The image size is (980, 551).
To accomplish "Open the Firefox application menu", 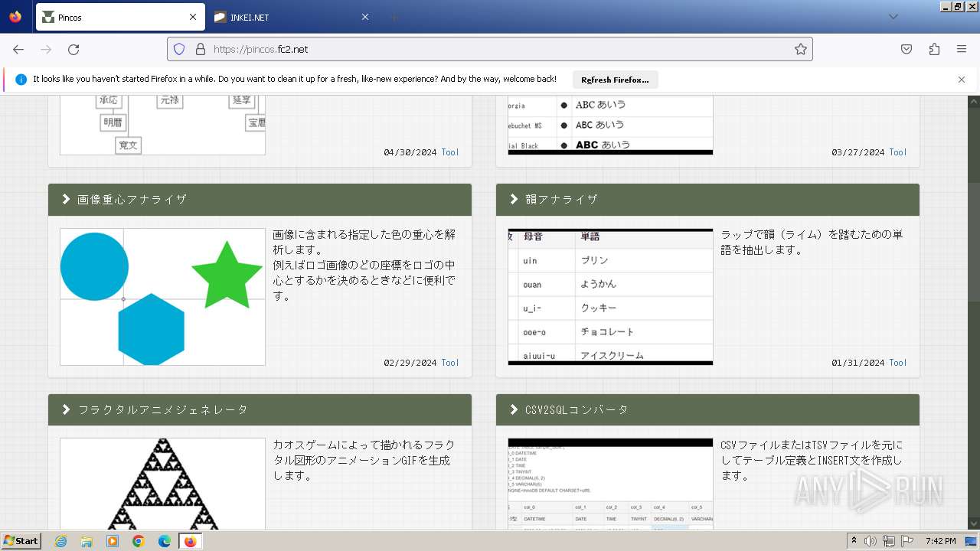I will (962, 49).
